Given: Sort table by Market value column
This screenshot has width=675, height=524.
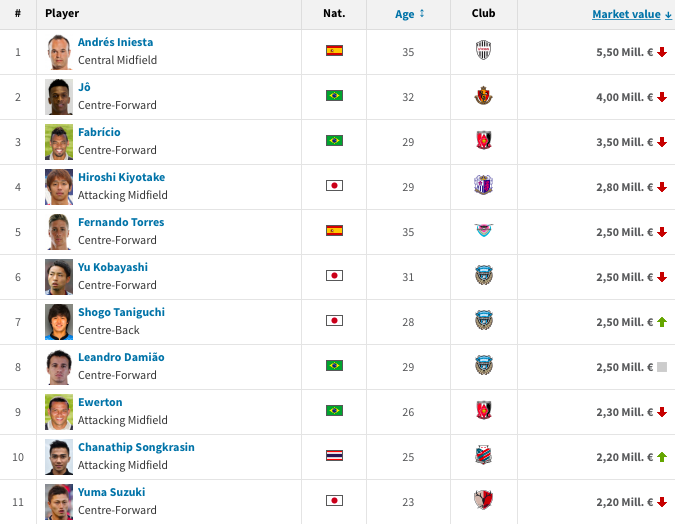Looking at the screenshot, I should click(x=626, y=14).
